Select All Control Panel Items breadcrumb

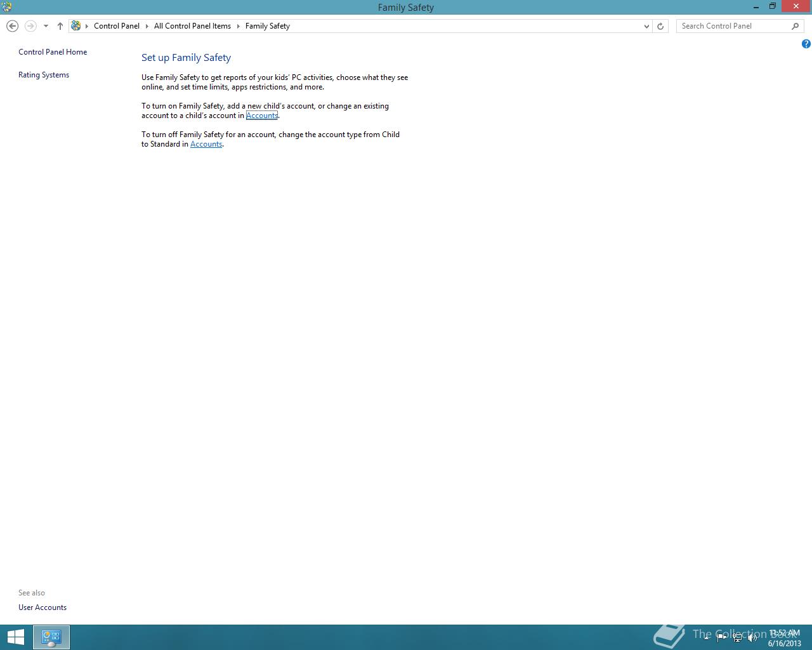point(192,26)
